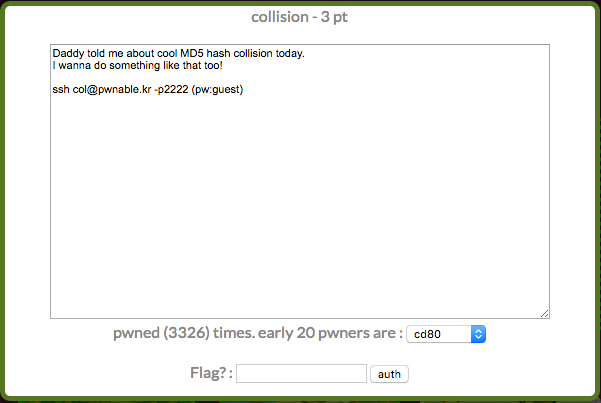Click the auth button
The image size is (601, 403).
(389, 374)
